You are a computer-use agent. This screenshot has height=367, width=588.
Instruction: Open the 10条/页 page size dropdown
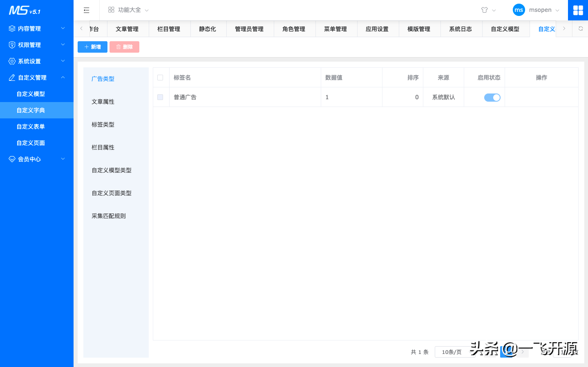pyautogui.click(x=455, y=352)
